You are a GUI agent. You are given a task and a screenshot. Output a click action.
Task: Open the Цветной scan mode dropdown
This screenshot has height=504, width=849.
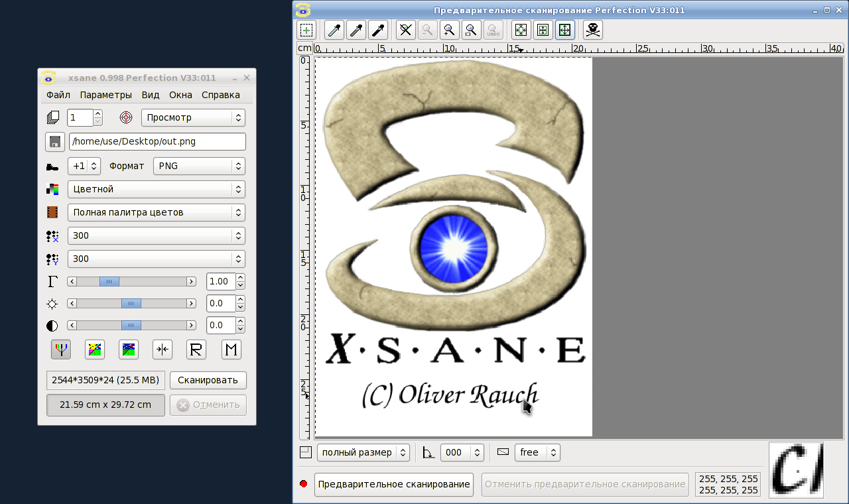click(157, 189)
